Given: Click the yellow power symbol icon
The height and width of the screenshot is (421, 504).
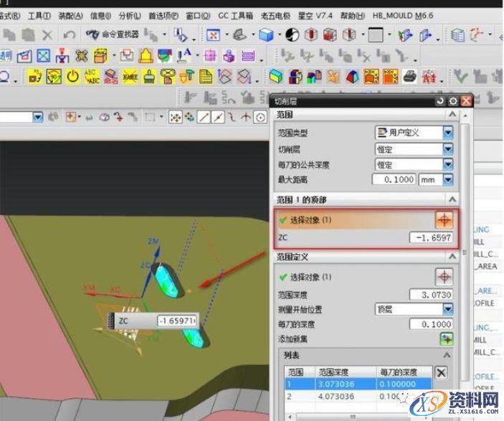Looking at the screenshot, I should [73, 76].
